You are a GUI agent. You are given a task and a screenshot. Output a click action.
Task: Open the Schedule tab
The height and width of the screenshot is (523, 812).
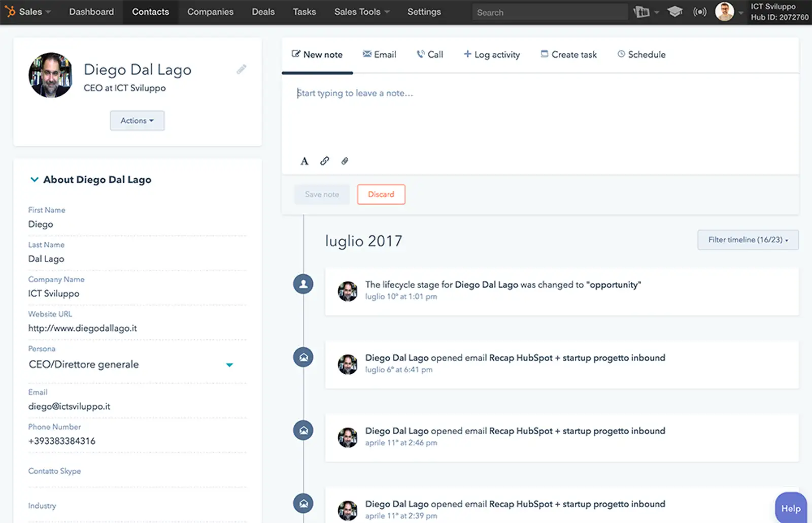tap(641, 54)
